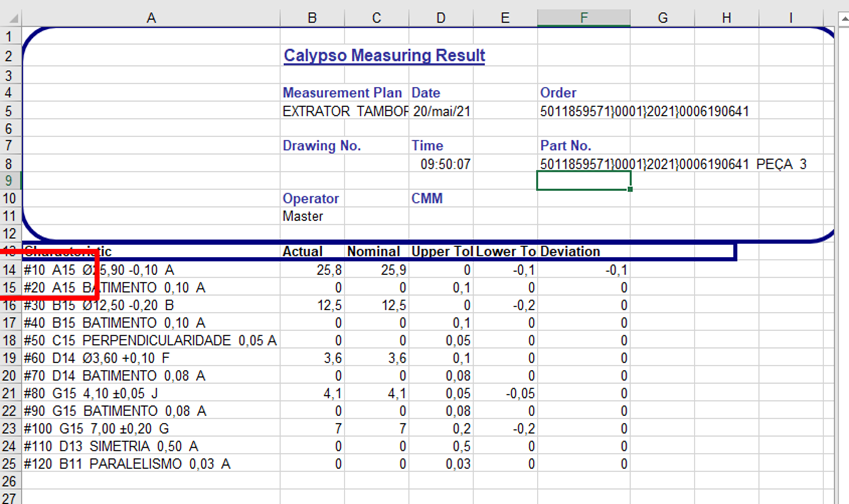Select column B header
The image size is (849, 504).
(x=312, y=18)
